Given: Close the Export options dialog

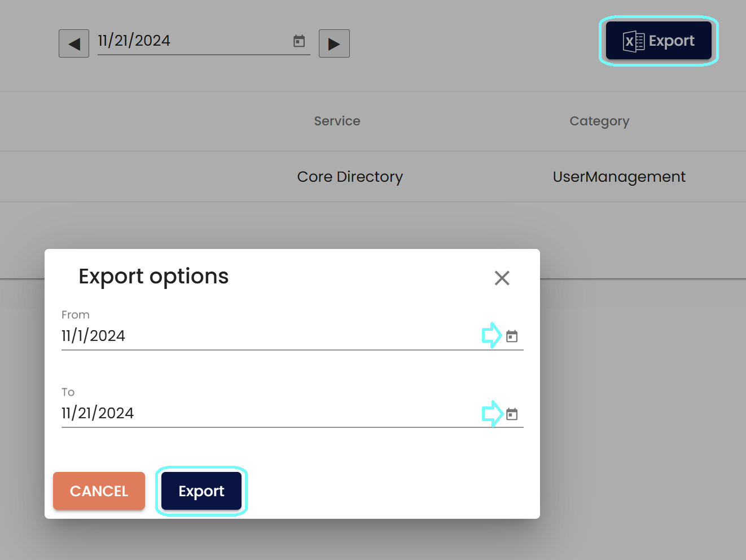Looking at the screenshot, I should point(502,278).
